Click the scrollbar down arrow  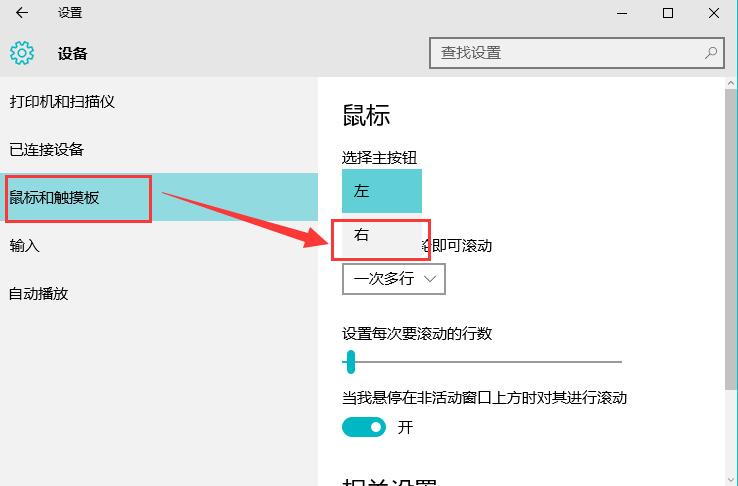[x=730, y=477]
